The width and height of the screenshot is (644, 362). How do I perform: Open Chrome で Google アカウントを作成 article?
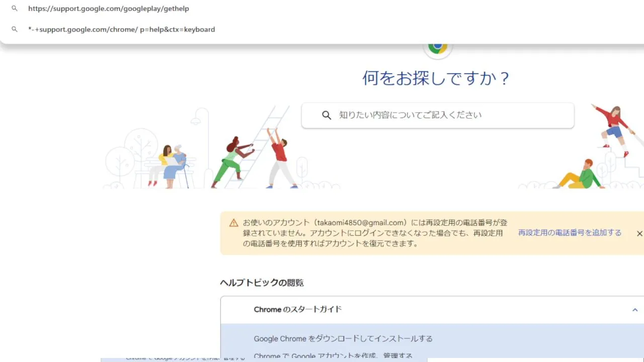pos(333,356)
